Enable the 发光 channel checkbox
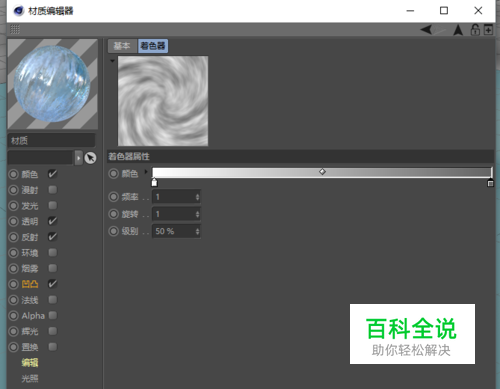 (53, 205)
